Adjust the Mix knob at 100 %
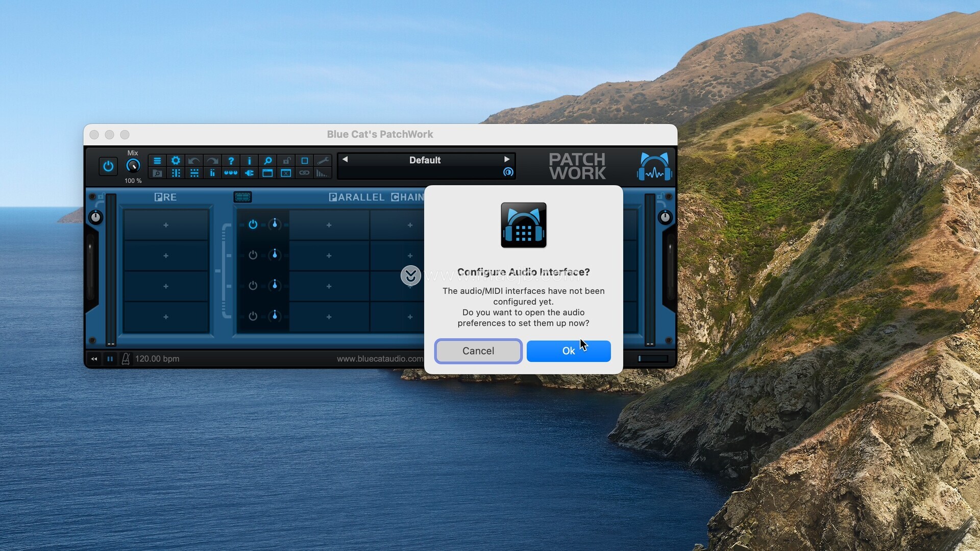The image size is (980, 551). (133, 166)
